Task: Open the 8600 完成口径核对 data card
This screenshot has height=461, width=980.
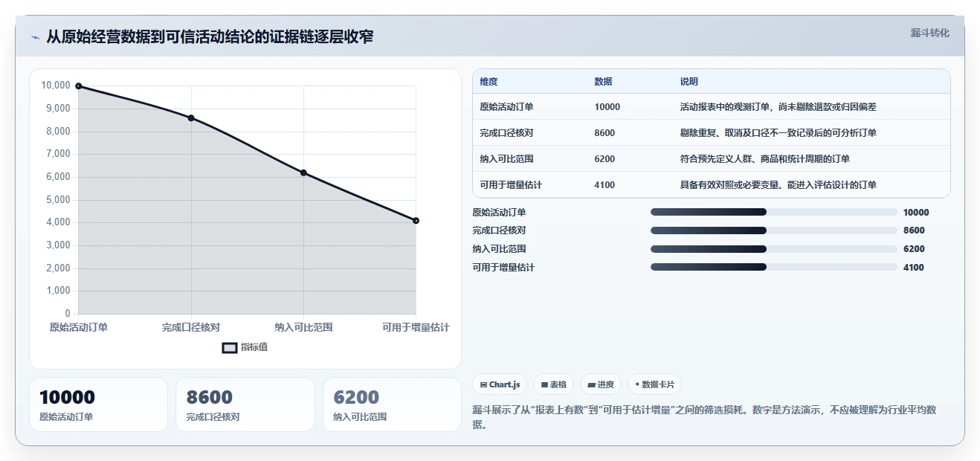Action: click(x=245, y=404)
